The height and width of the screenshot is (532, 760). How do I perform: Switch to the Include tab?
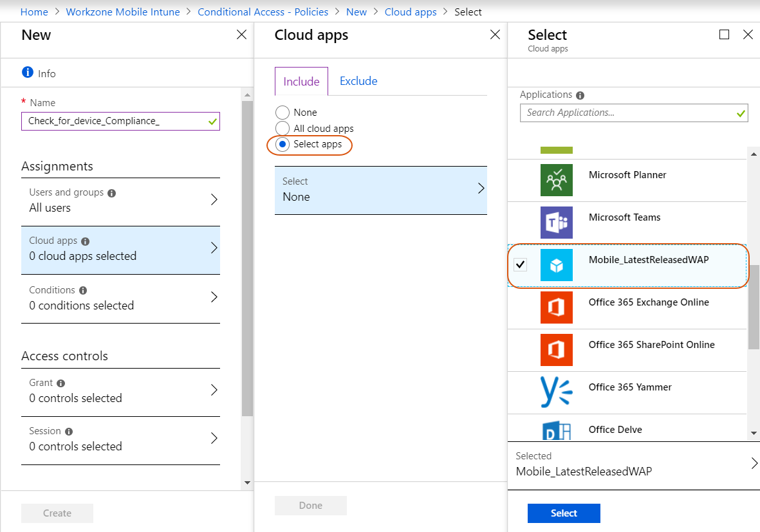[301, 82]
